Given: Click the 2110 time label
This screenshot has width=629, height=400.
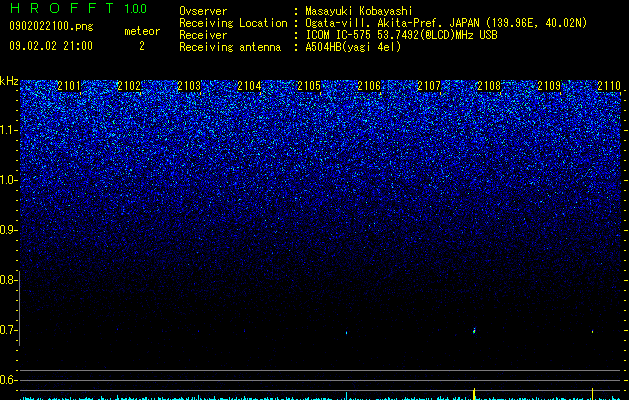Looking at the screenshot, I should pos(609,86).
